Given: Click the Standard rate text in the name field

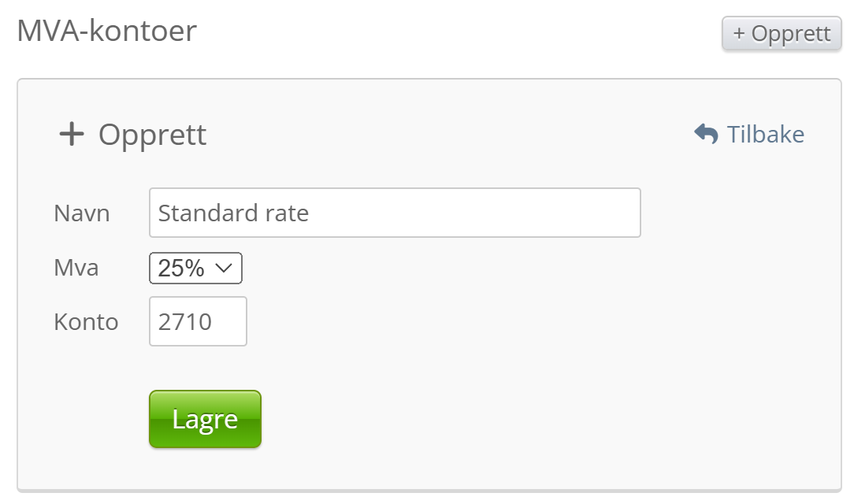Looking at the screenshot, I should [x=233, y=213].
